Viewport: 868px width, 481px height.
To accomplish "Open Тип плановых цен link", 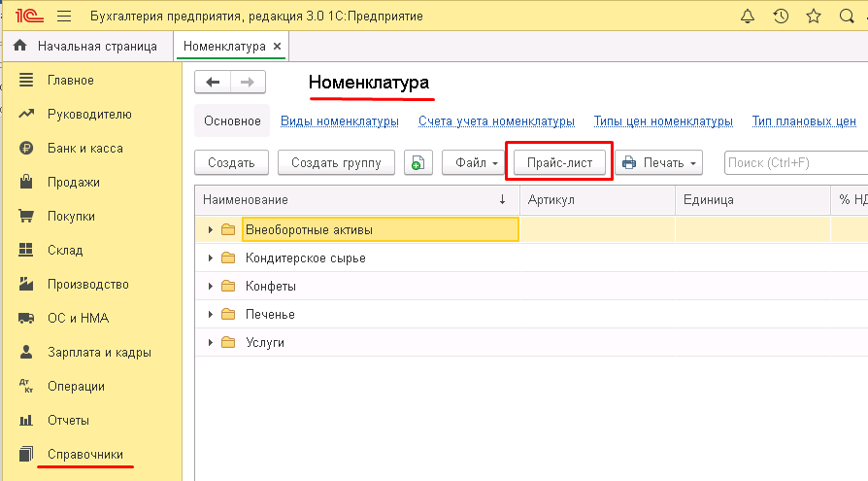I will [804, 120].
